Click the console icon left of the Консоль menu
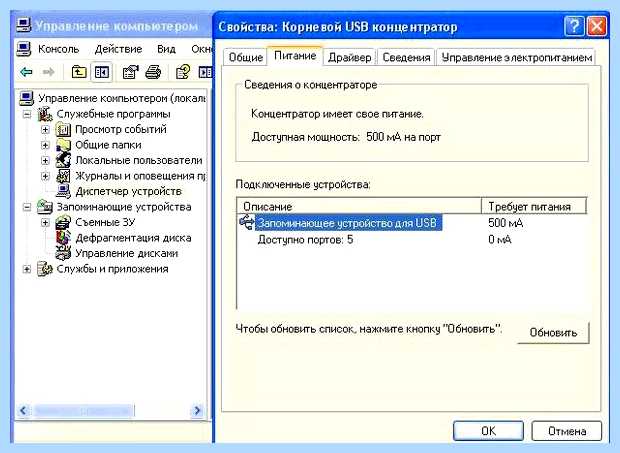The width and height of the screenshot is (620, 453). (x=24, y=49)
